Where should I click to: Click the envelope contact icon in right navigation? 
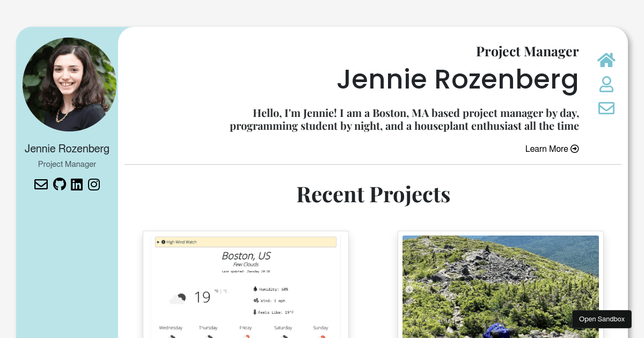pos(606,108)
